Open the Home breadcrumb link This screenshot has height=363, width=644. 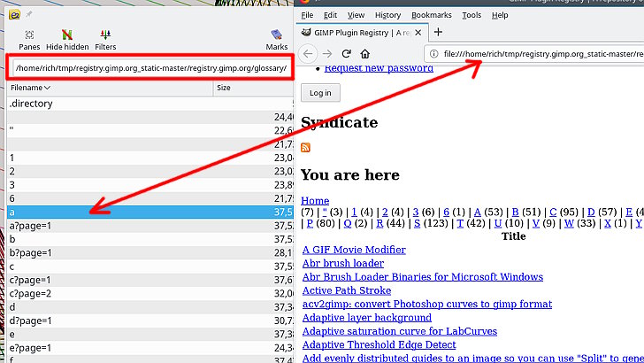pos(315,201)
